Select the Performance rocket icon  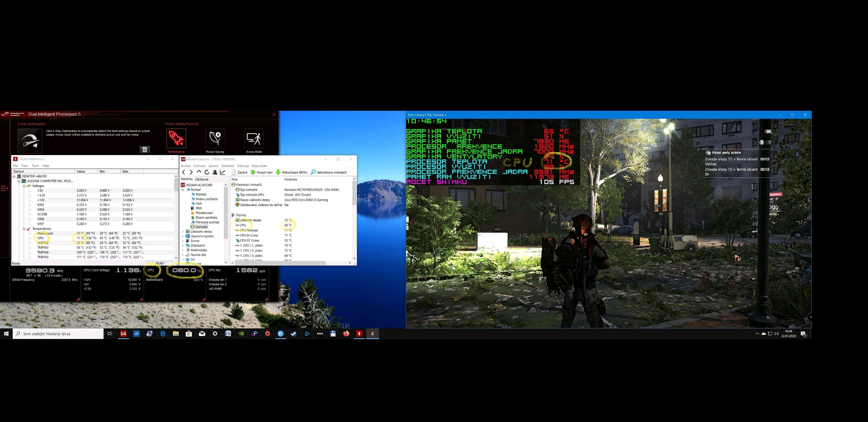click(x=176, y=138)
